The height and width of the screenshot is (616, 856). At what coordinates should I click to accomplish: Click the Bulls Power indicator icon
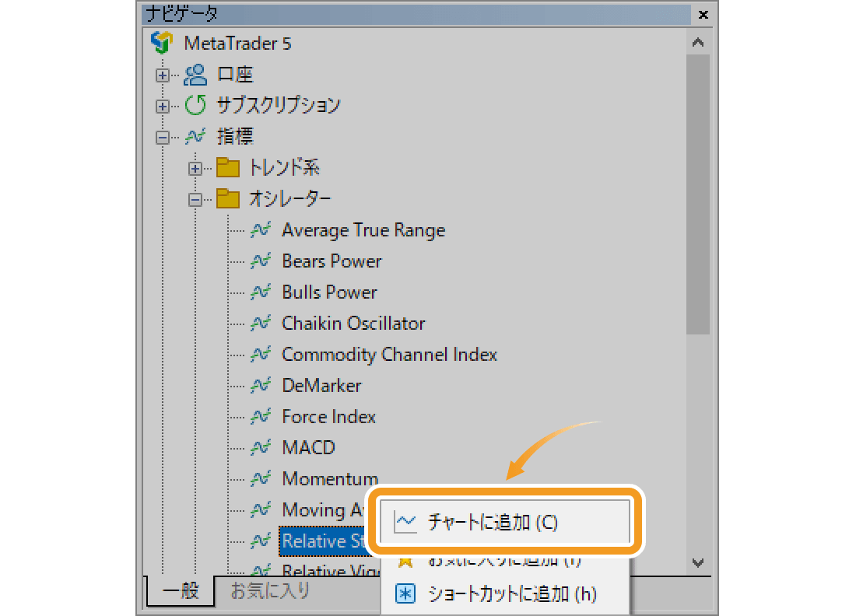[x=261, y=292]
